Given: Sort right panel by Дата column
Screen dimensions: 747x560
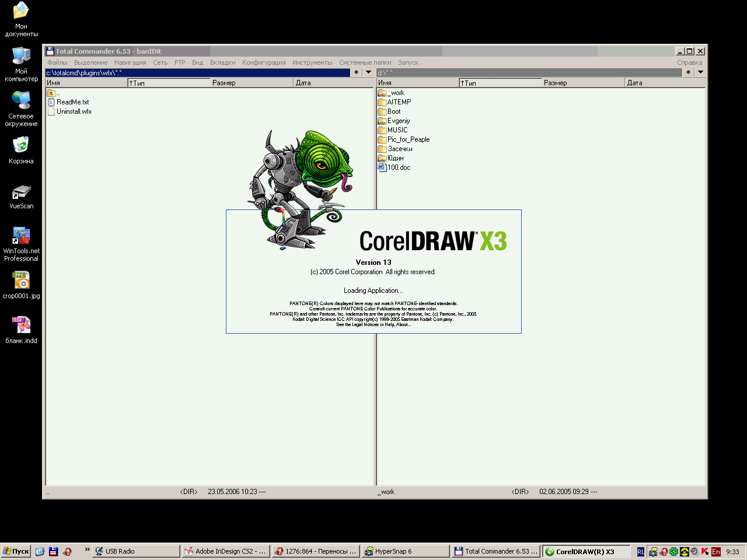Looking at the screenshot, I should 665,83.
